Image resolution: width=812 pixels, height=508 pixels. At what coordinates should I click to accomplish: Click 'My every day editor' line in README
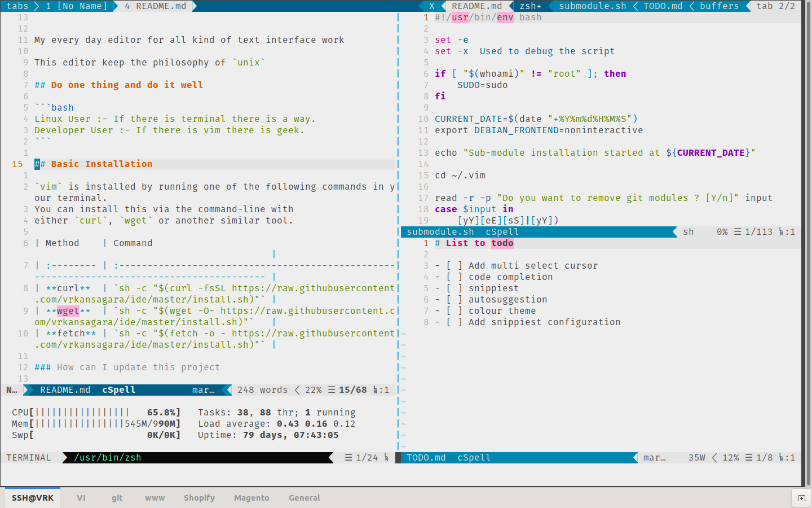[189, 40]
